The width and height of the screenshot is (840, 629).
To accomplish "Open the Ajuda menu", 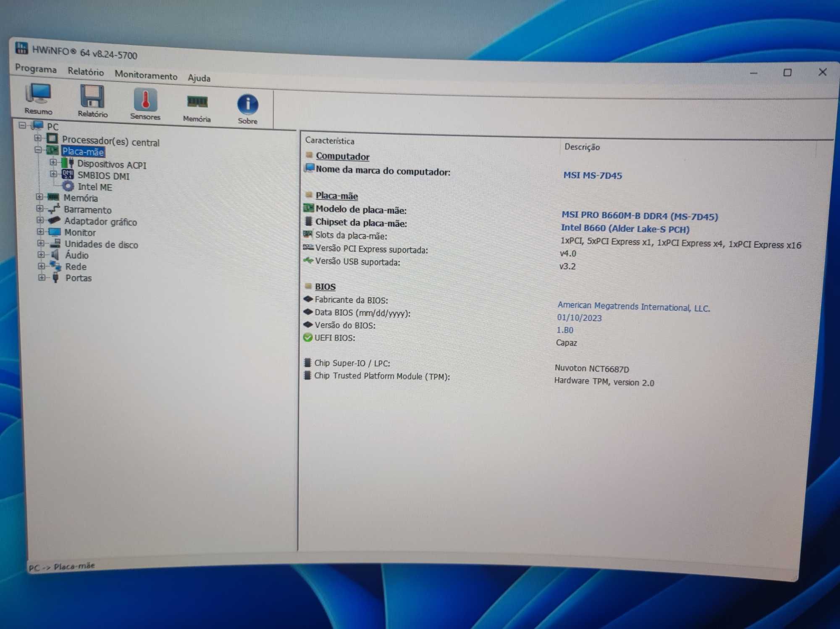I will [x=199, y=78].
